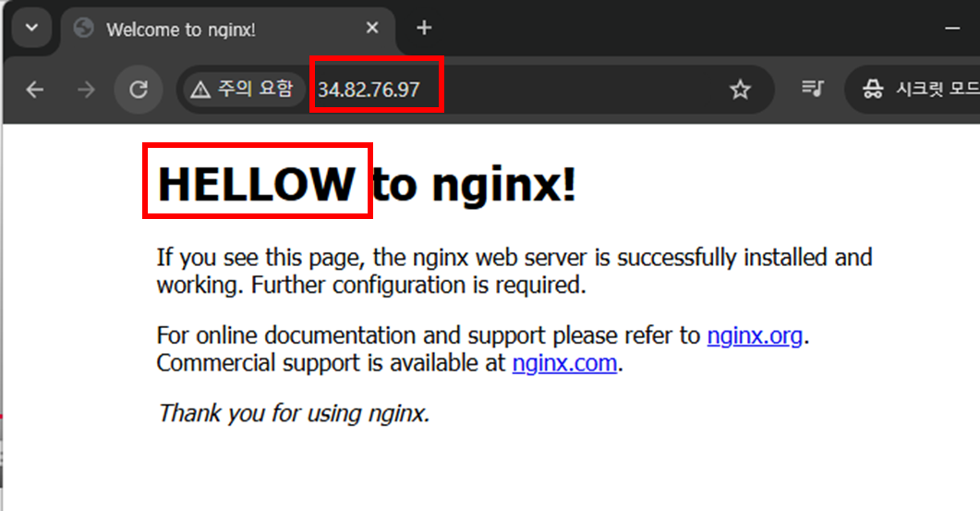980x511 pixels.
Task: Click the 'Commercial support is available at' text
Action: click(x=331, y=363)
